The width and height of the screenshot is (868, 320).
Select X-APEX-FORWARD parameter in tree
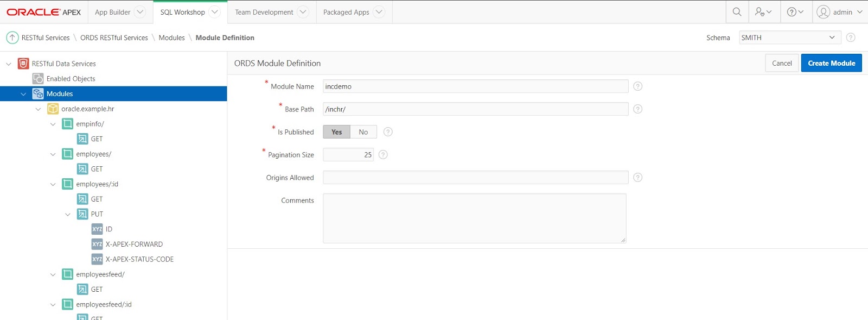134,244
